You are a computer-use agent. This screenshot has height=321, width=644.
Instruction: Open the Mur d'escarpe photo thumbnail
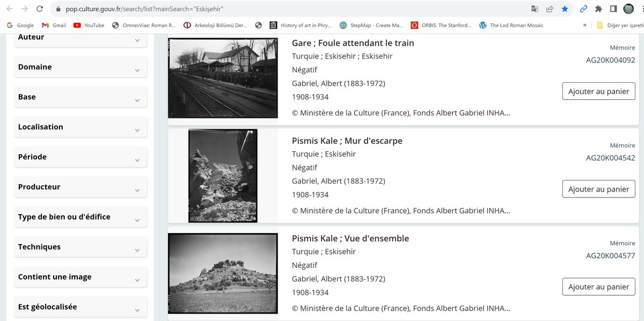pos(223,176)
